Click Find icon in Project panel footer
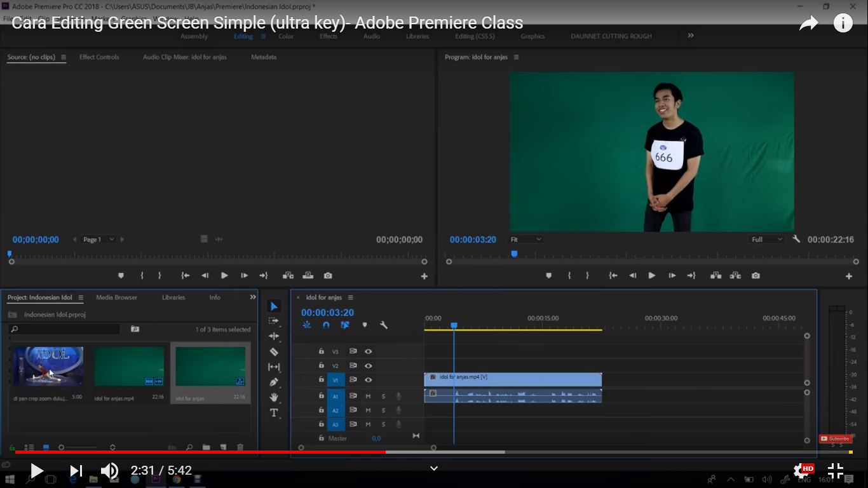 189,447
